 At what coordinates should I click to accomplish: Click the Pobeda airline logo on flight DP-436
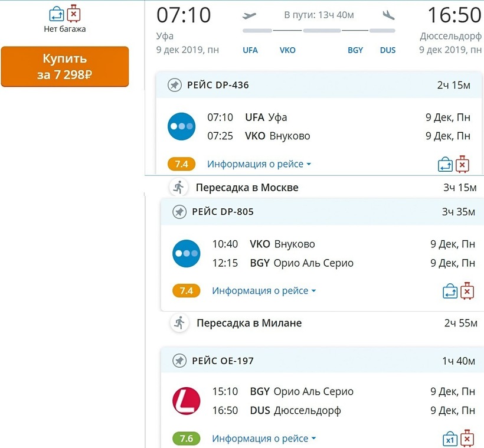click(x=181, y=126)
